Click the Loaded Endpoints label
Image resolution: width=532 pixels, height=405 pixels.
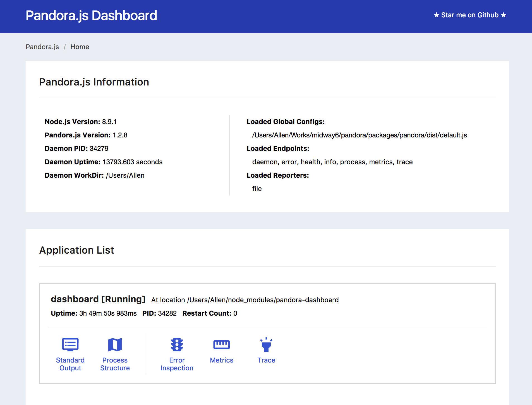click(x=278, y=149)
